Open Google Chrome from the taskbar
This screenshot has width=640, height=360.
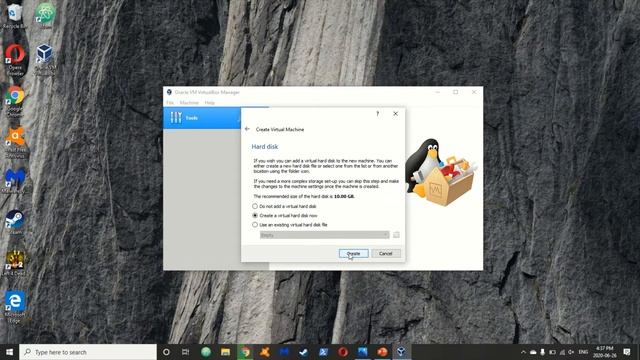[245, 352]
